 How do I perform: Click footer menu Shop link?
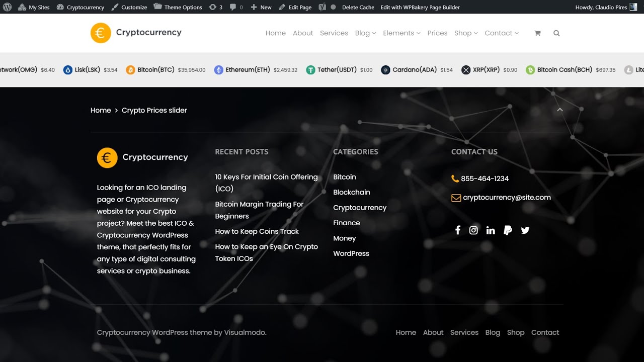point(516,332)
